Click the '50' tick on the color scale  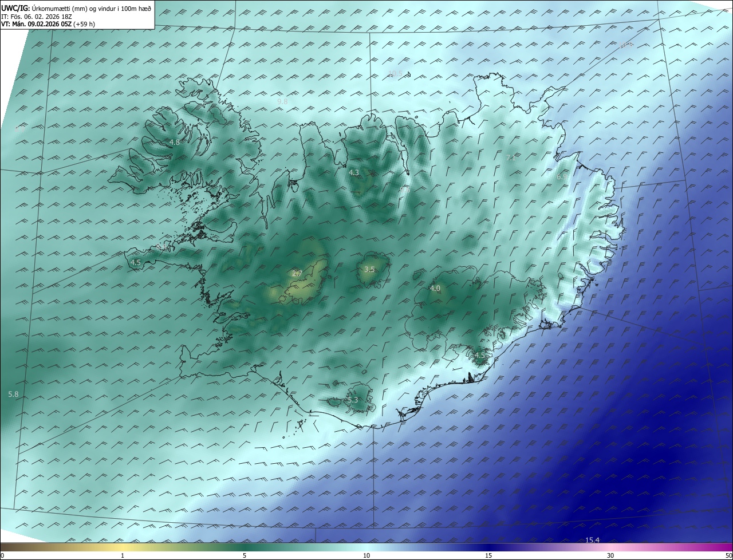pyautogui.click(x=728, y=555)
